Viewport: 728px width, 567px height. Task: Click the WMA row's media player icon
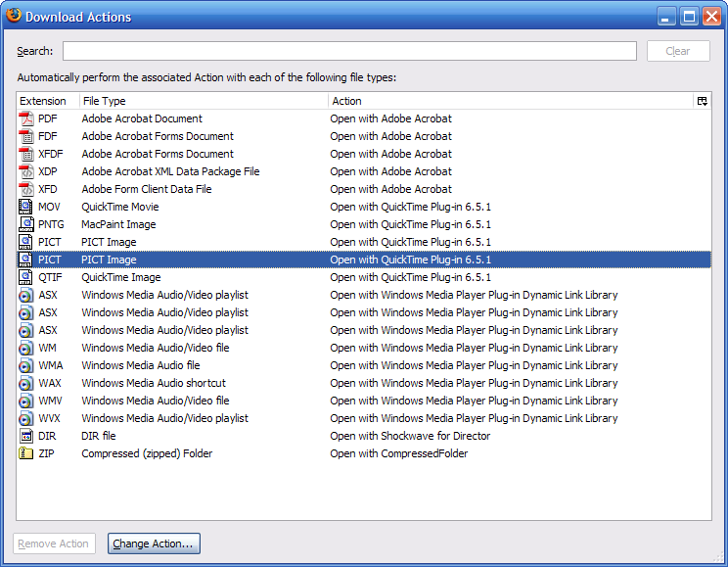[26, 366]
